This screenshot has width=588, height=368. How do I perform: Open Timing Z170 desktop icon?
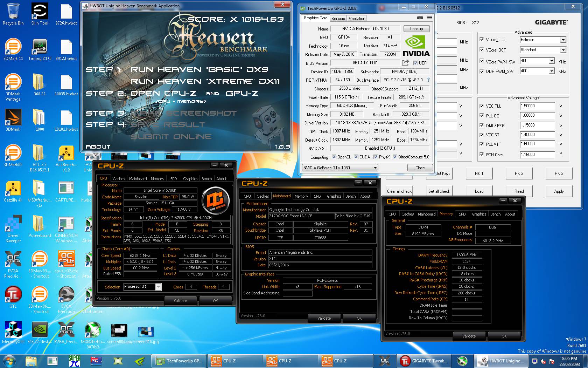pyautogui.click(x=40, y=49)
